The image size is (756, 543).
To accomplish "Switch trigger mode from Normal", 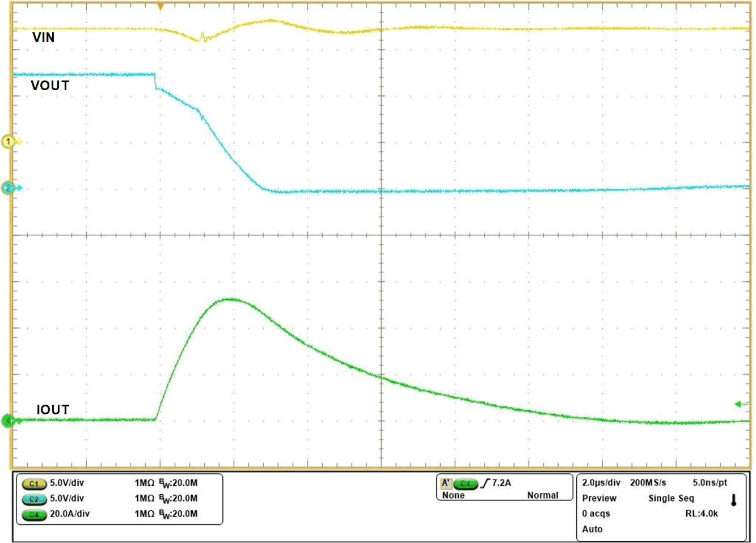I will point(543,495).
